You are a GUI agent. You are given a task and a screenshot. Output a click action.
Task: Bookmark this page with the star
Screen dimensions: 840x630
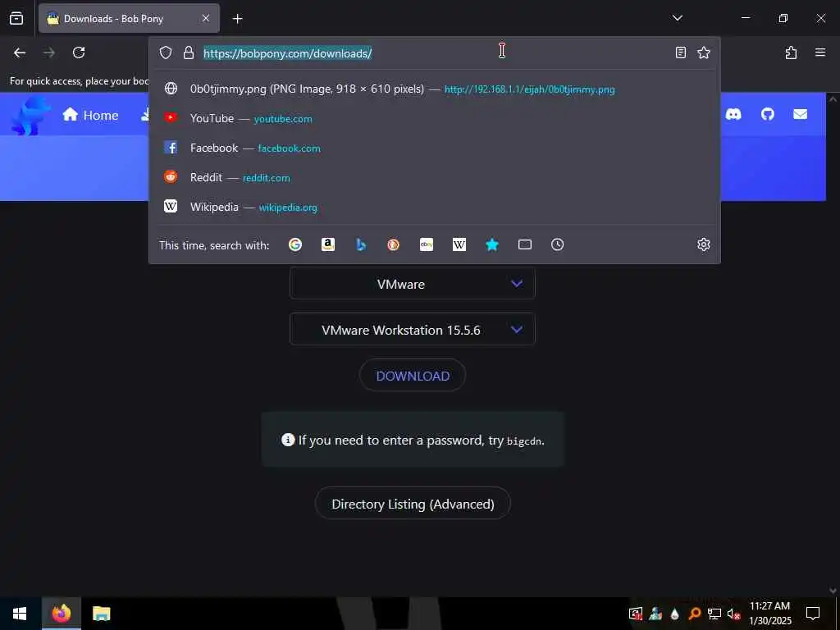703,52
